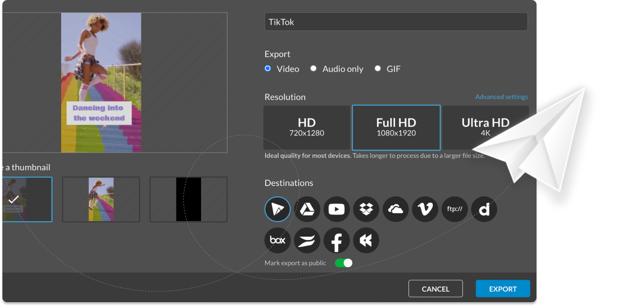Choose the HD 720x1280 resolution

tap(307, 127)
